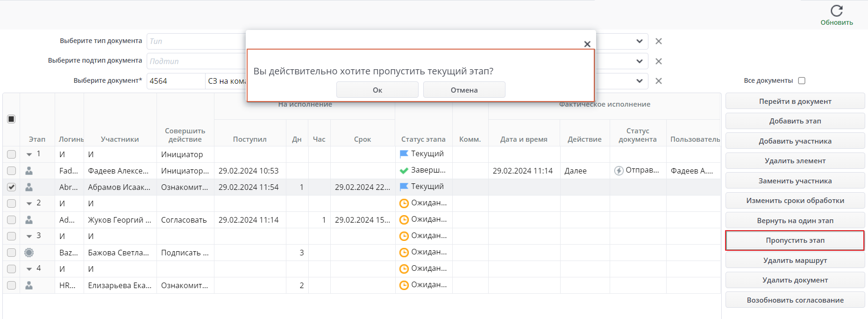Click the user icon in Фадеев row
This screenshot has height=319, width=868.
point(29,171)
